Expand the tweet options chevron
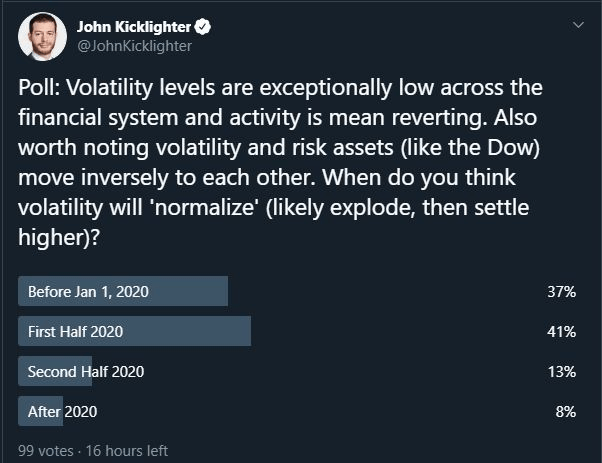This screenshot has width=602, height=463. (578, 25)
